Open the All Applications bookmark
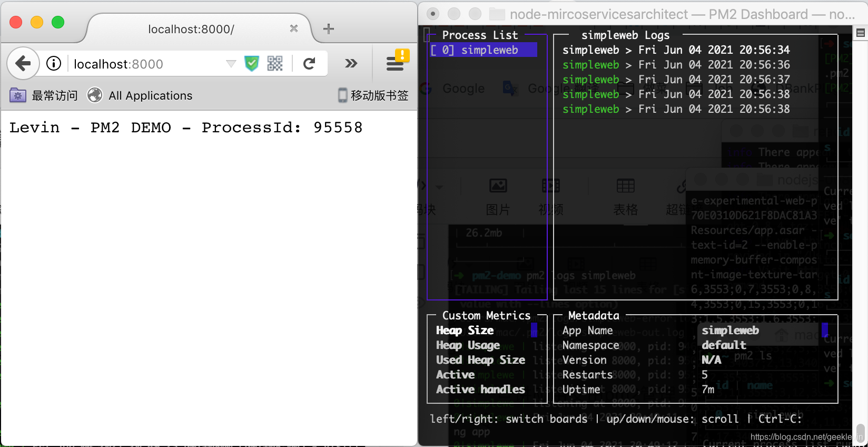The image size is (868, 447). click(x=140, y=95)
